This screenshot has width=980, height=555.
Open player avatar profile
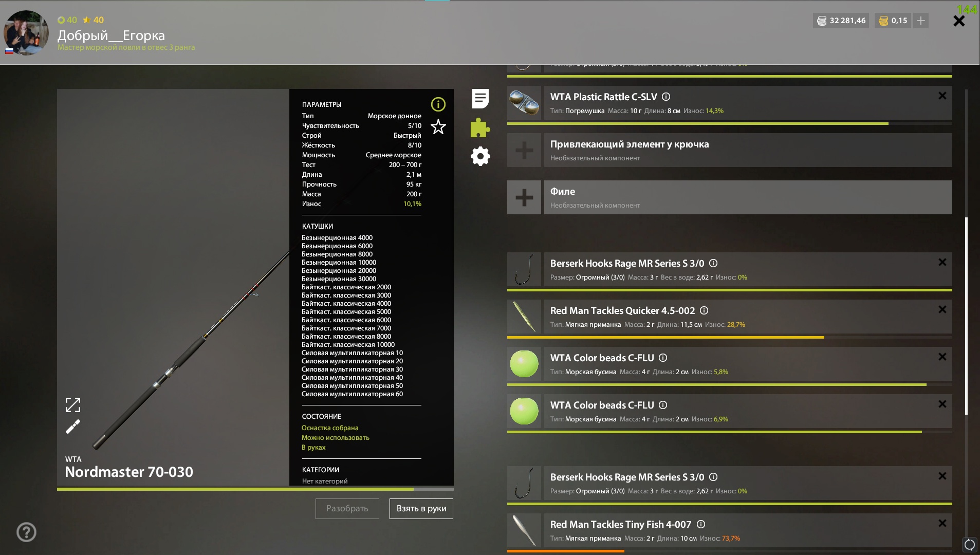tap(26, 32)
